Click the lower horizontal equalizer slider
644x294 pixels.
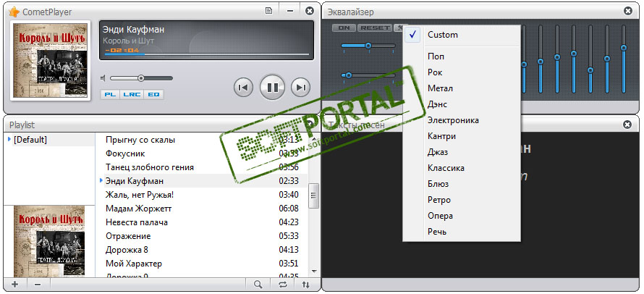click(368, 75)
